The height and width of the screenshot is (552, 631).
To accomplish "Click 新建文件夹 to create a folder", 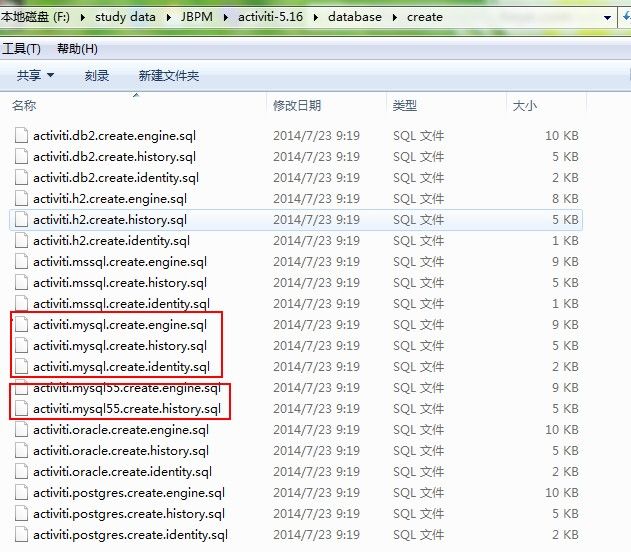I will coord(169,75).
